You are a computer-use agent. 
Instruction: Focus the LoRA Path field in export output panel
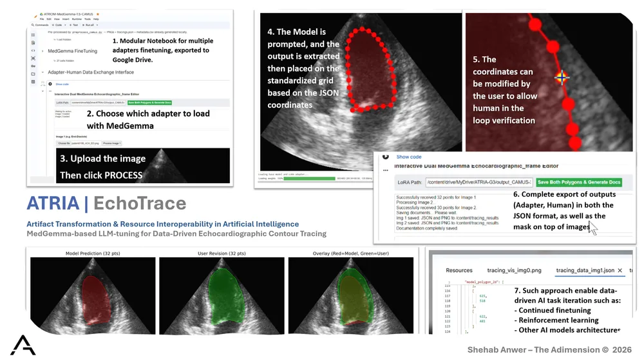tap(479, 182)
